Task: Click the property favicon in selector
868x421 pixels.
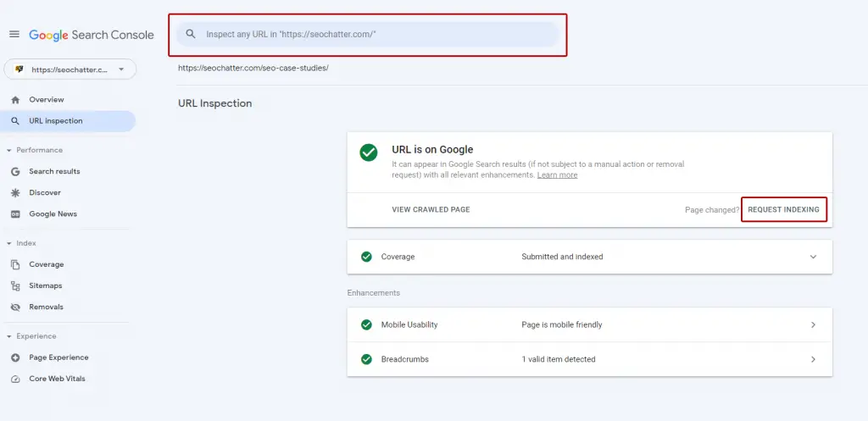Action: (x=19, y=69)
